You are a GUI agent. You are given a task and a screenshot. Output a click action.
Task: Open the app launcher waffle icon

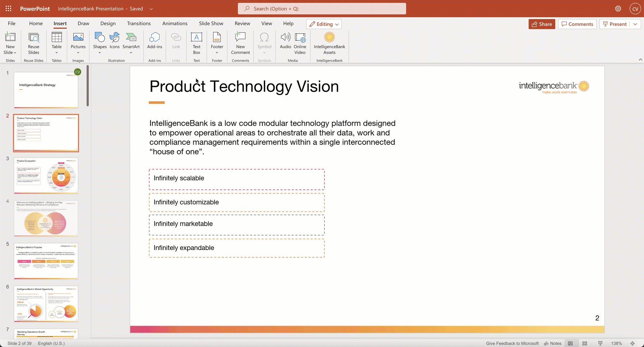pyautogui.click(x=9, y=9)
